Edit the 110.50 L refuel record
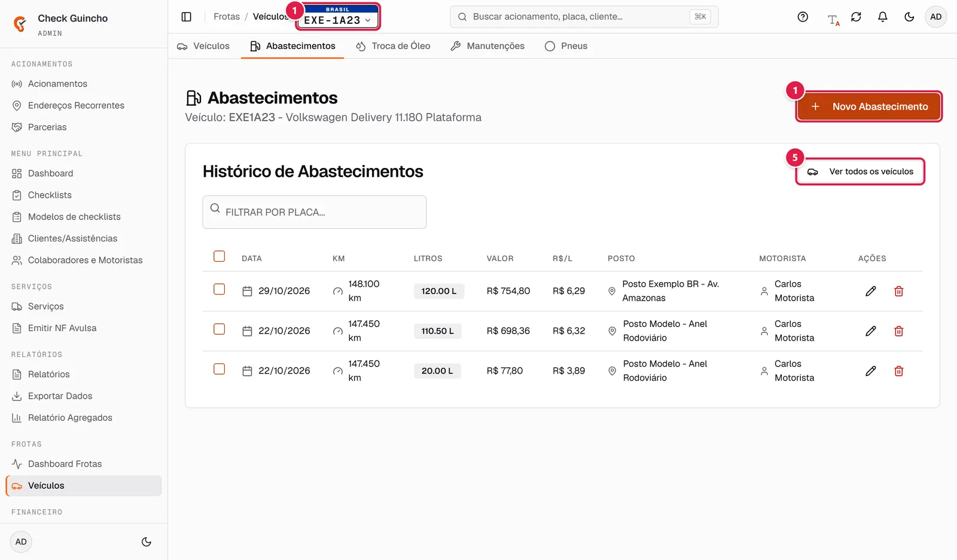Screen dimensions: 957x560 (870, 331)
